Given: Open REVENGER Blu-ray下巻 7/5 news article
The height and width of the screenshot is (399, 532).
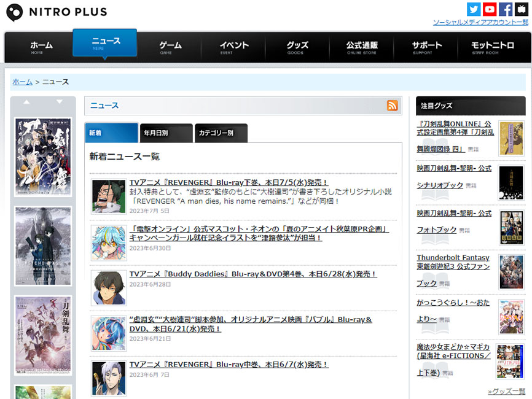Looking at the screenshot, I should 229,182.
